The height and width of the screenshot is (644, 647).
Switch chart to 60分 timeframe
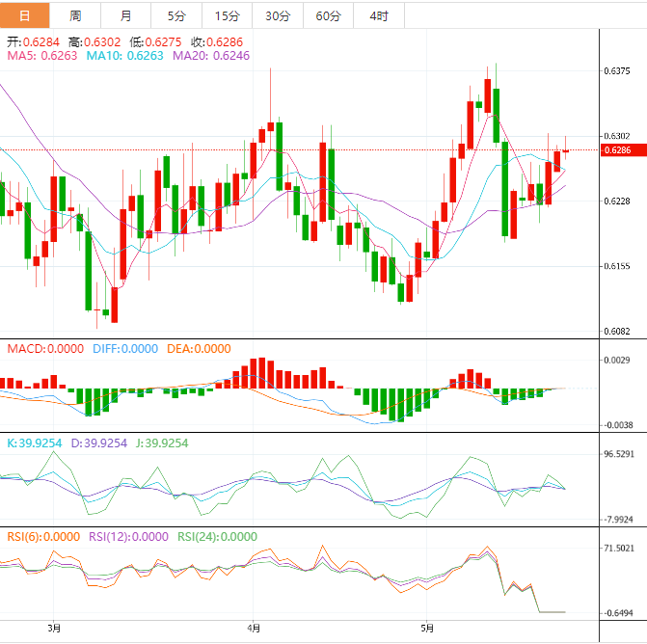coord(328,15)
